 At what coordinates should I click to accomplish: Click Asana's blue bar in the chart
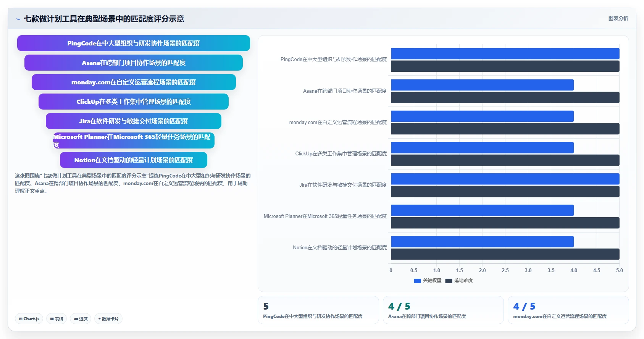[x=482, y=85]
